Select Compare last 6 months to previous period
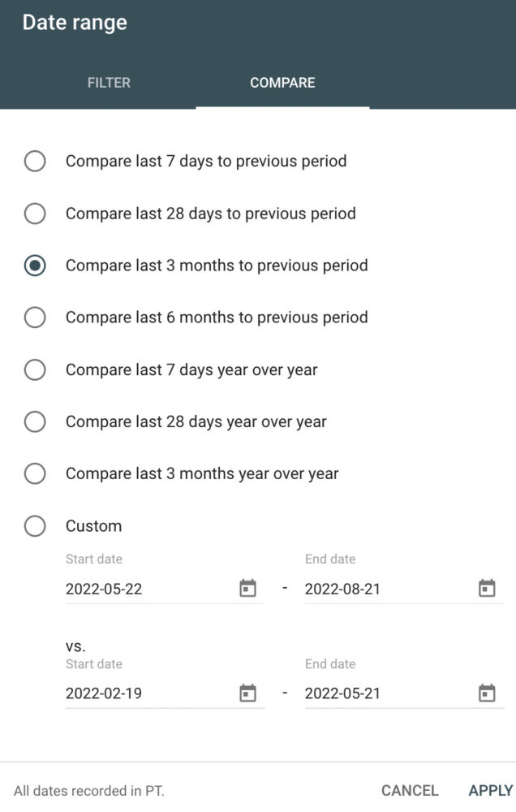 [35, 317]
